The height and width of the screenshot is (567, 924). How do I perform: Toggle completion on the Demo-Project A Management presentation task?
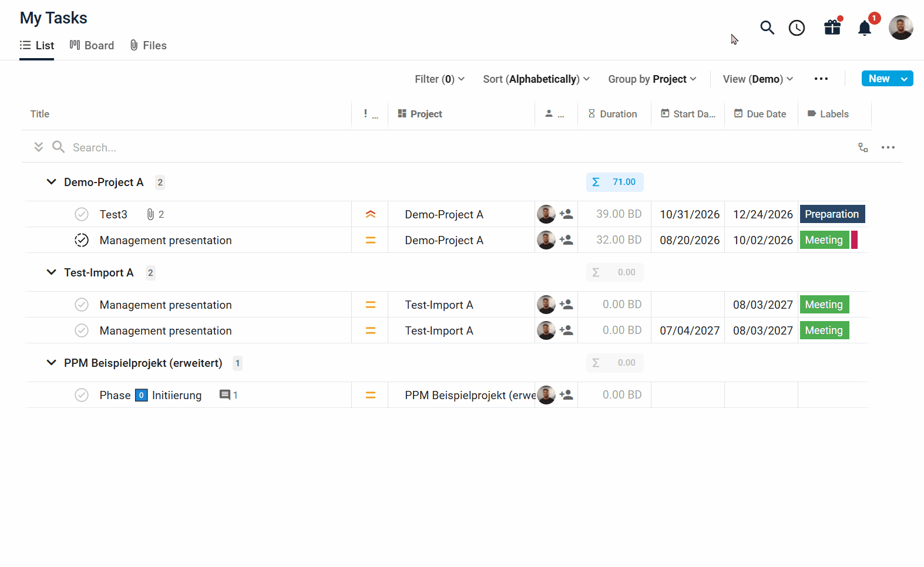click(82, 240)
